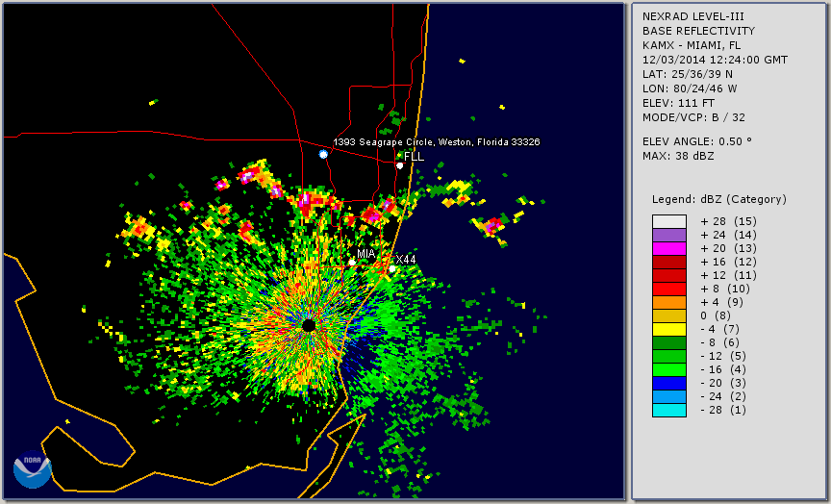Click the FLL airport marker dot
831x504 pixels.
pos(399,165)
